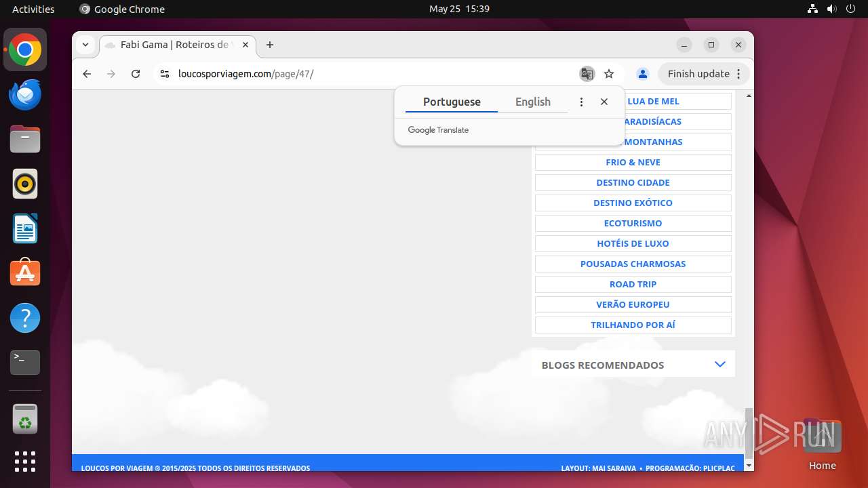Open the VERÃO EUROPEU category link
The height and width of the screenshot is (488, 868).
[633, 304]
